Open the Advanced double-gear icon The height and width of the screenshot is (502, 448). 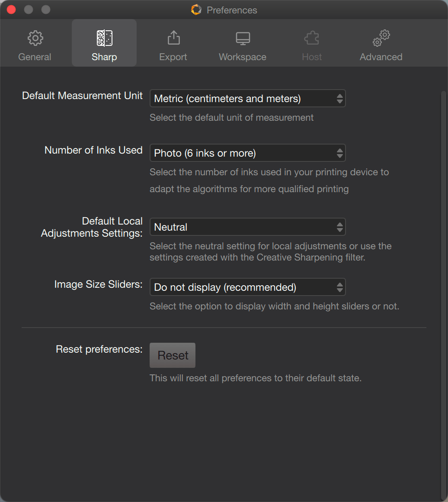point(381,38)
